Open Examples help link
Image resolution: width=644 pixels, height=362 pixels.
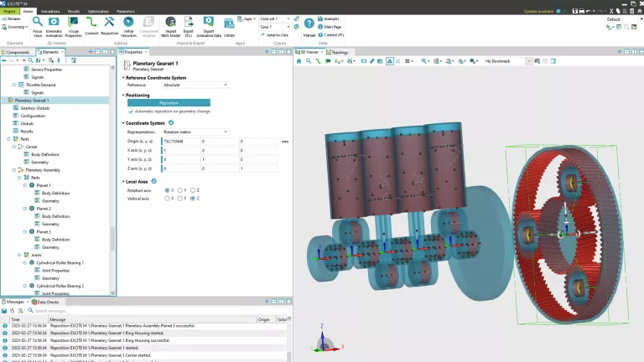[x=329, y=19]
